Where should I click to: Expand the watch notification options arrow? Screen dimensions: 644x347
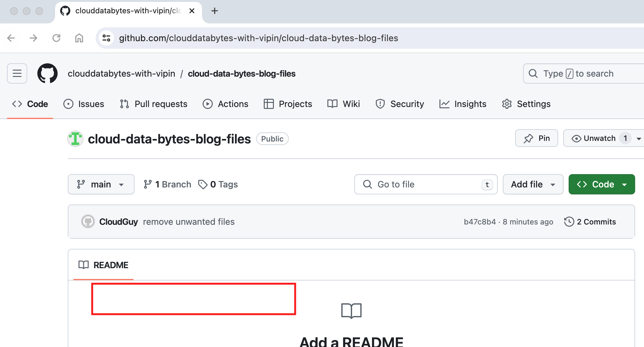pyautogui.click(x=639, y=138)
